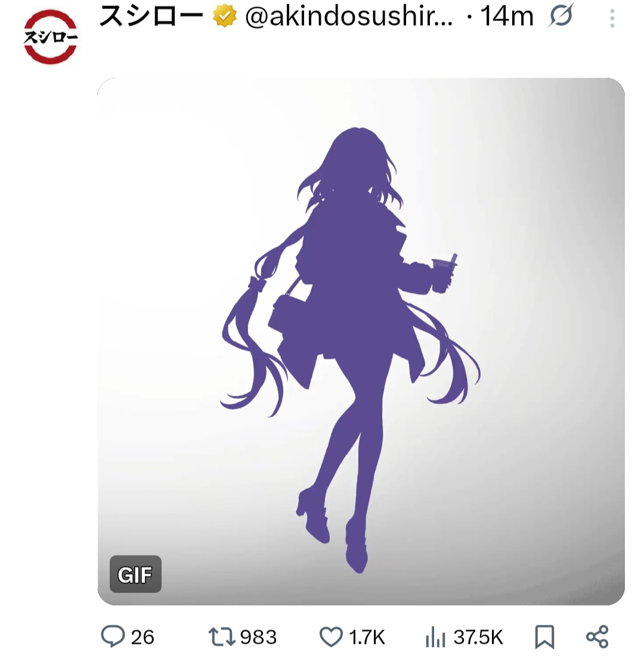Open the スシロー profile avatar
This screenshot has height=664, width=644.
[50, 37]
